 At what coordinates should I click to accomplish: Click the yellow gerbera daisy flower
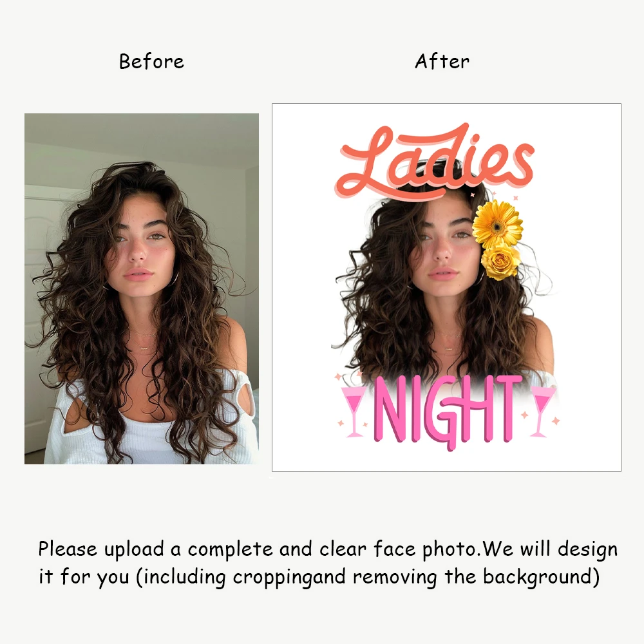click(x=497, y=224)
